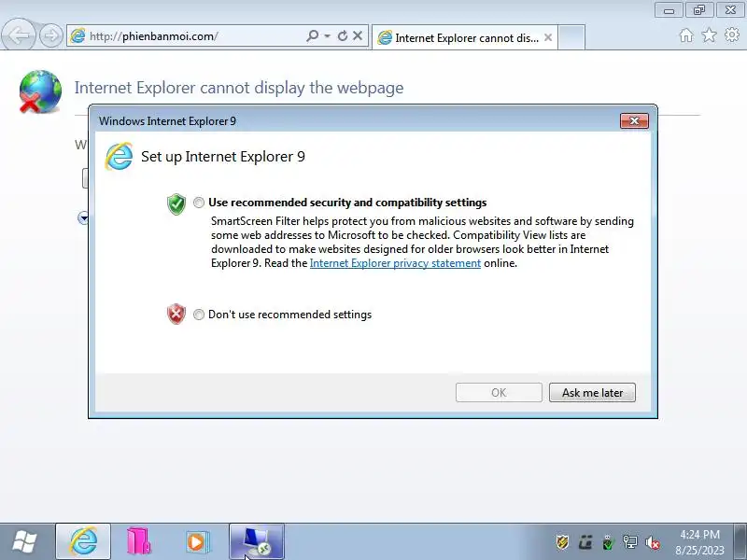Close the Windows Internet Explorer 9 dialog
747x560 pixels.
(x=634, y=121)
